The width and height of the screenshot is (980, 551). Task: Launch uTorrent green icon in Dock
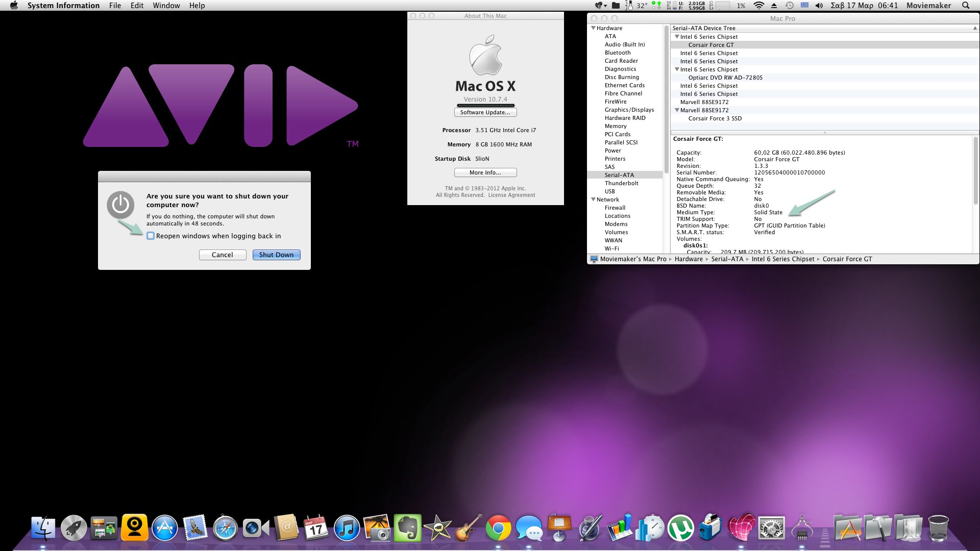click(680, 528)
